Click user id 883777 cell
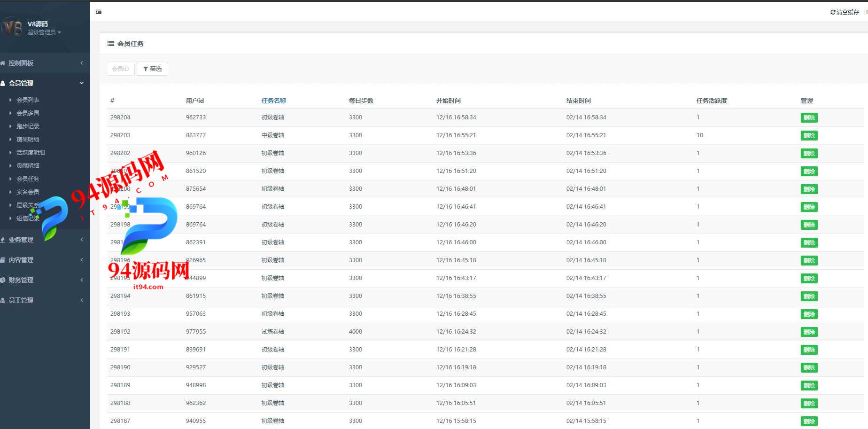The height and width of the screenshot is (429, 868). tap(196, 135)
